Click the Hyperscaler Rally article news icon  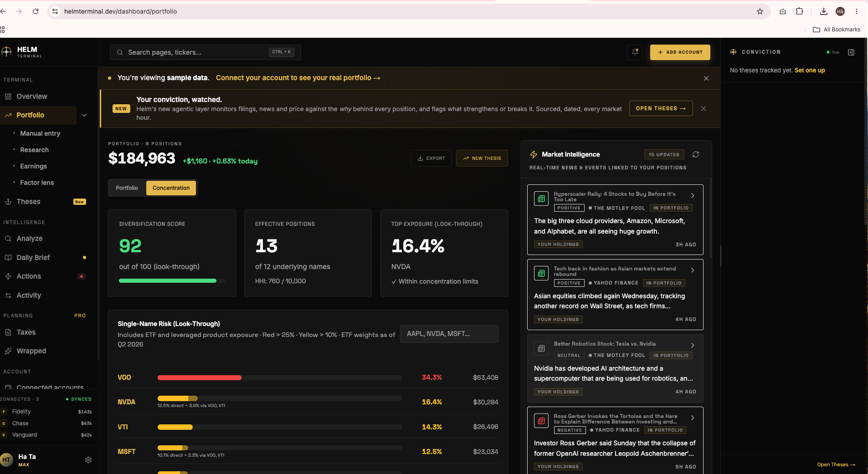click(x=541, y=199)
